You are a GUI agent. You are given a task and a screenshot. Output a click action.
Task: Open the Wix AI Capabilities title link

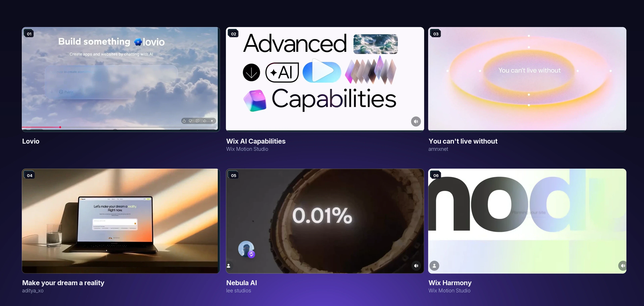pyautogui.click(x=256, y=141)
